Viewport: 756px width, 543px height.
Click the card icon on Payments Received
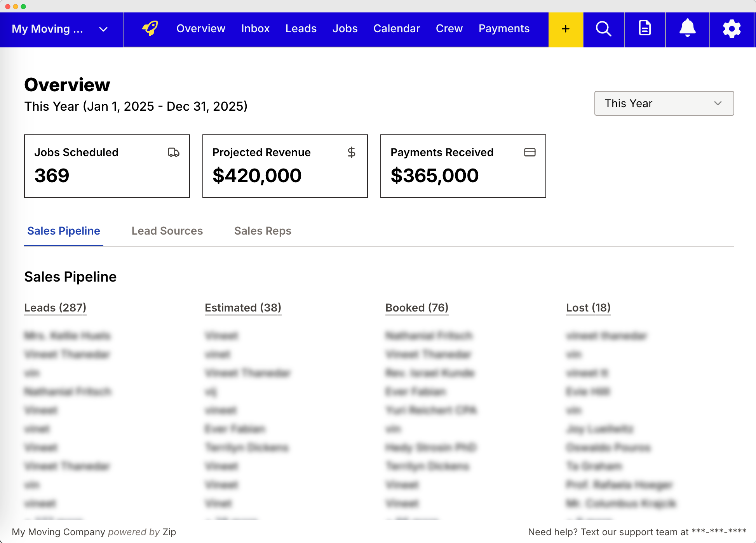point(530,152)
